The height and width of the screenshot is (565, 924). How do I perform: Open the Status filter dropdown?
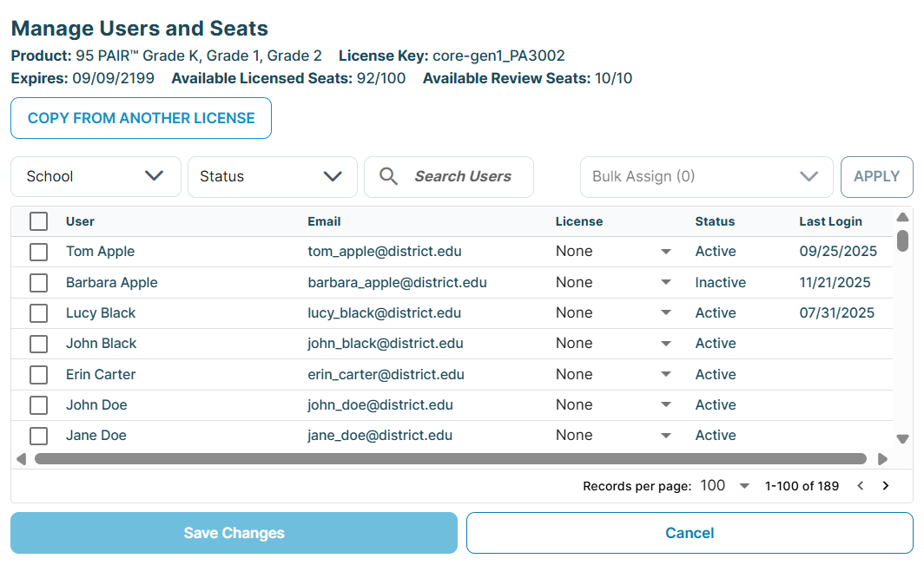coord(272,177)
